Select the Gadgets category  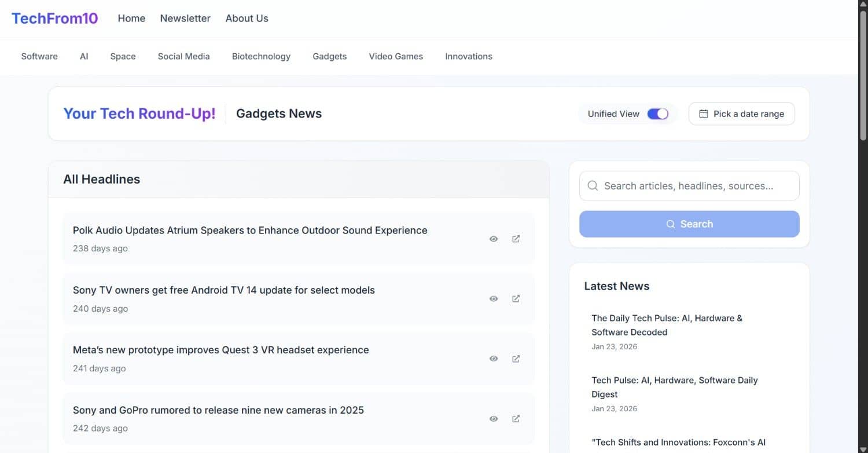[x=329, y=56]
